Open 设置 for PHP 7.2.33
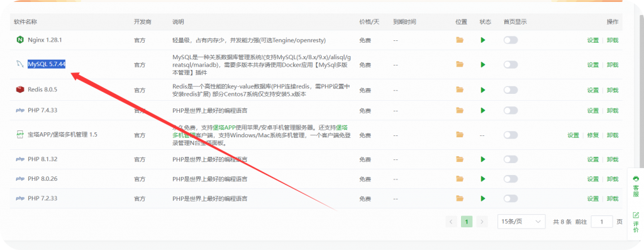 coord(592,199)
